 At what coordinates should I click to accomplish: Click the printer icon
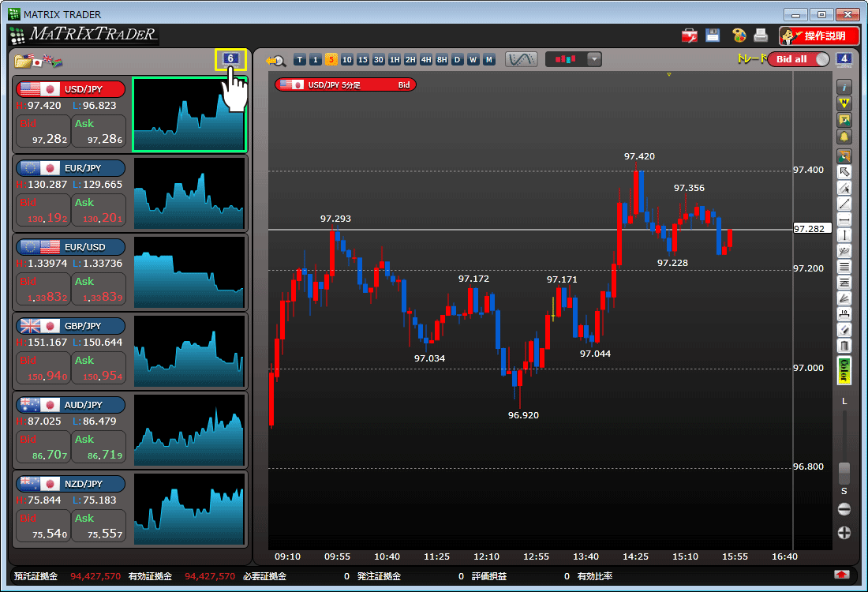[x=761, y=36]
